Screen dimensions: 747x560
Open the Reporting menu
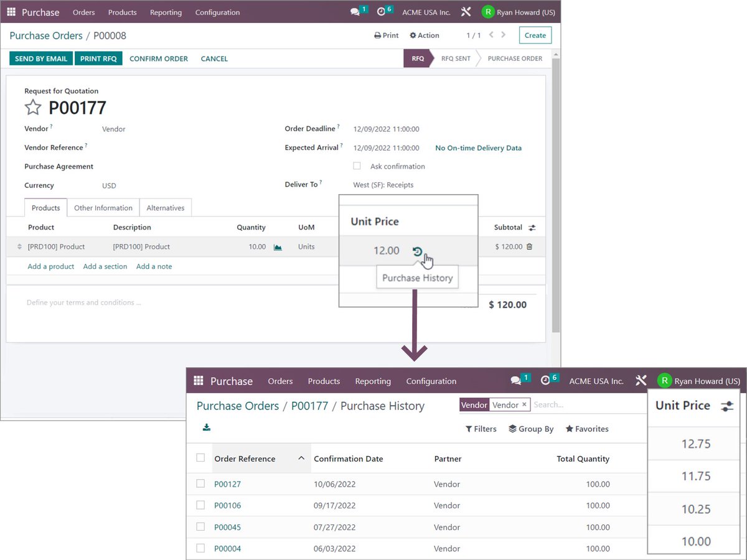pyautogui.click(x=166, y=12)
